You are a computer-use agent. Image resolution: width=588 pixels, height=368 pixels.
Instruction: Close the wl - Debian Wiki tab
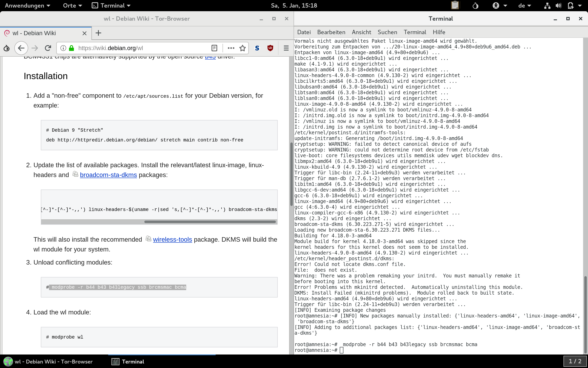tap(85, 33)
